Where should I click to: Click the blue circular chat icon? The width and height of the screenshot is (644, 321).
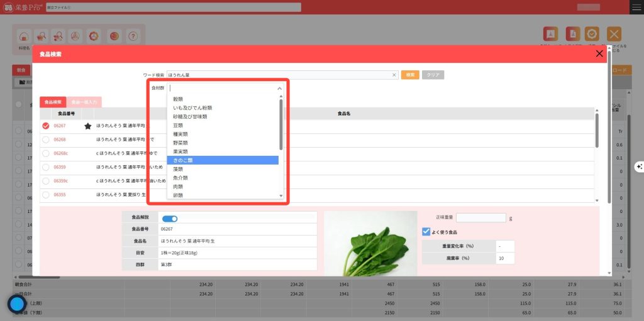tap(16, 304)
